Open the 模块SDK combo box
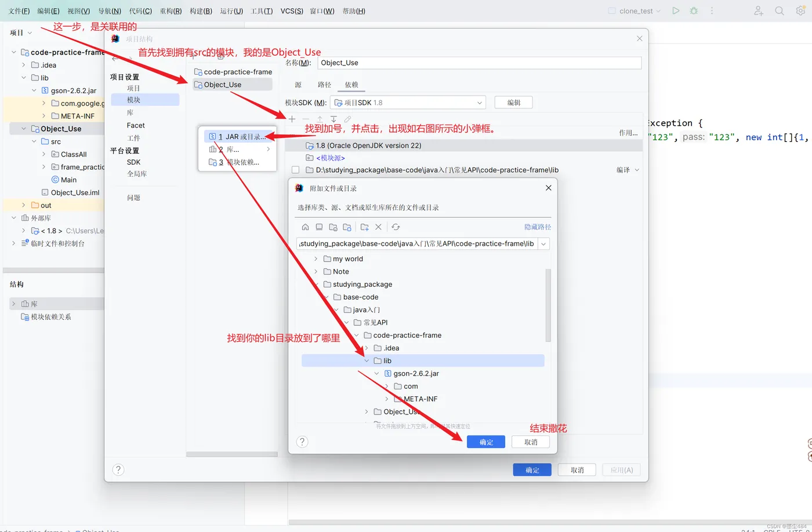This screenshot has width=812, height=532. [x=408, y=103]
